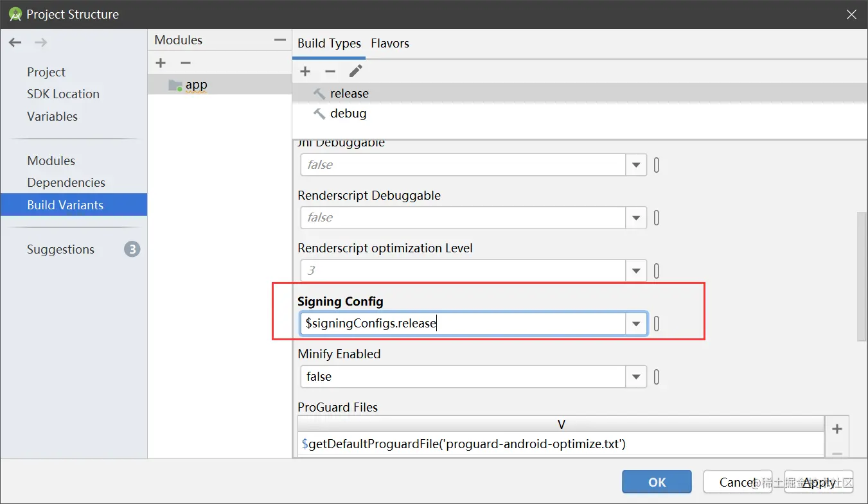Click the debug hammer icon

click(319, 114)
